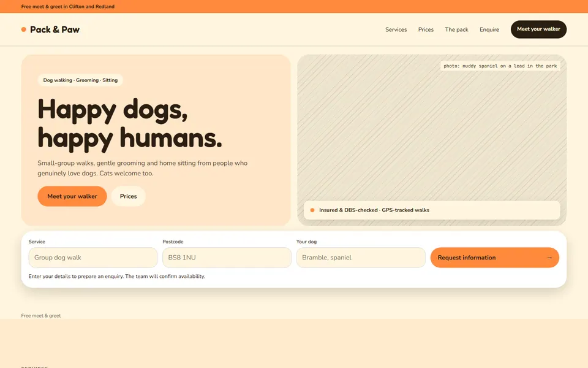Screen dimensions: 588x368
Task: Click the orange dot beside Pack & Paw
Action: click(24, 29)
